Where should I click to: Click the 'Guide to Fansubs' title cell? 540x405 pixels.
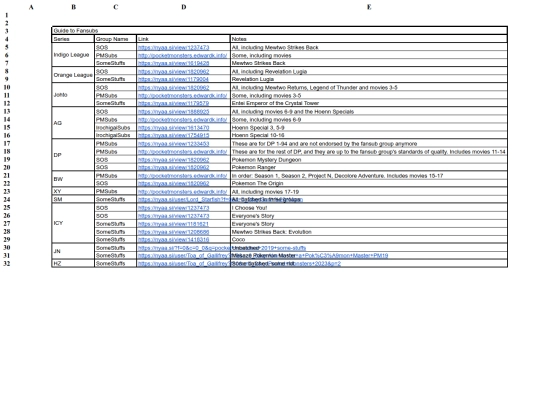tap(280, 31)
